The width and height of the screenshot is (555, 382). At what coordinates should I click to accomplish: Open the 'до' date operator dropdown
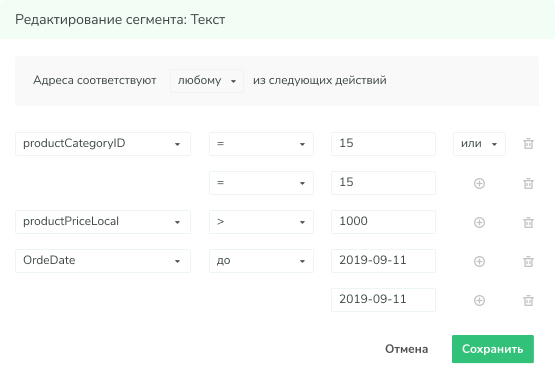tap(261, 261)
